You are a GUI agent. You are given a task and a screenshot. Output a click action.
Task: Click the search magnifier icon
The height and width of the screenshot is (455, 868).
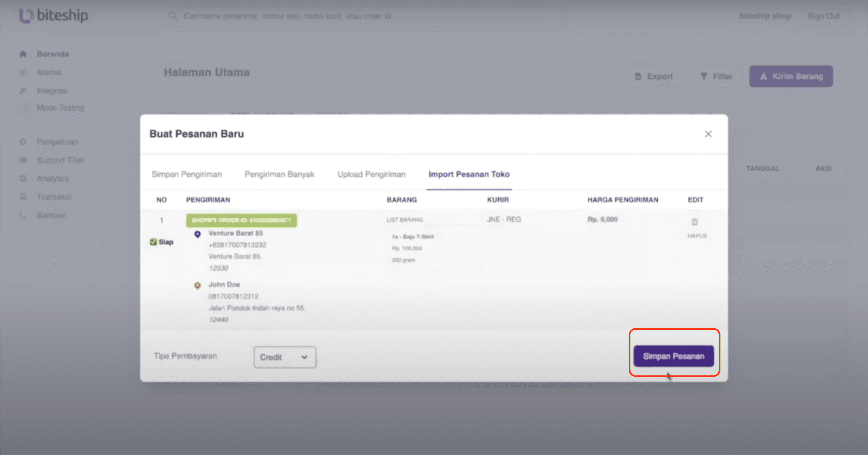point(173,16)
